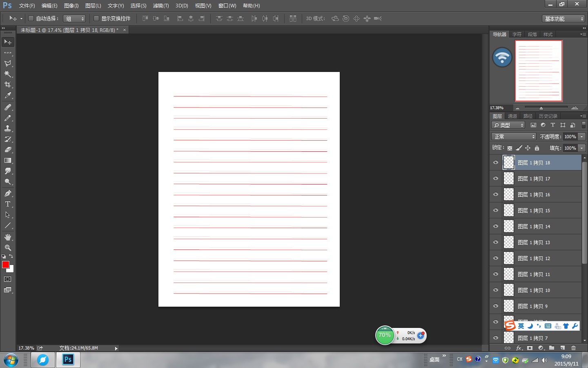Select the Horizontal Type tool
The width and height of the screenshot is (588, 368).
[8, 204]
